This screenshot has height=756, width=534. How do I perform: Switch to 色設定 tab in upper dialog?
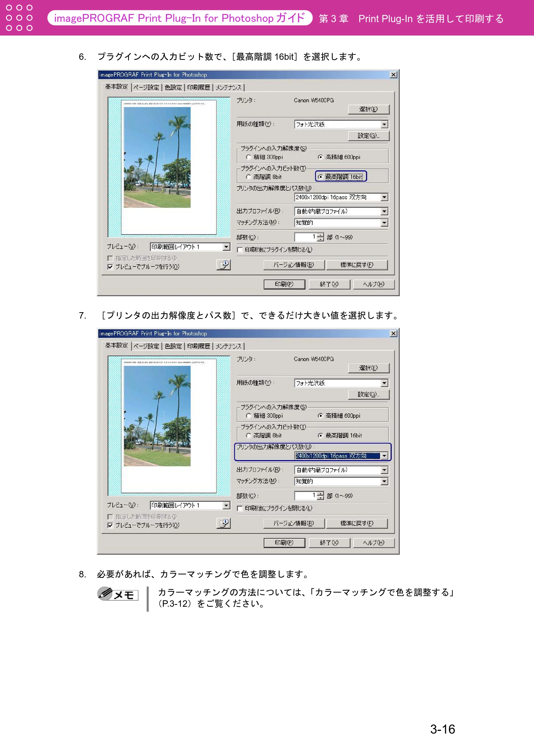point(173,87)
